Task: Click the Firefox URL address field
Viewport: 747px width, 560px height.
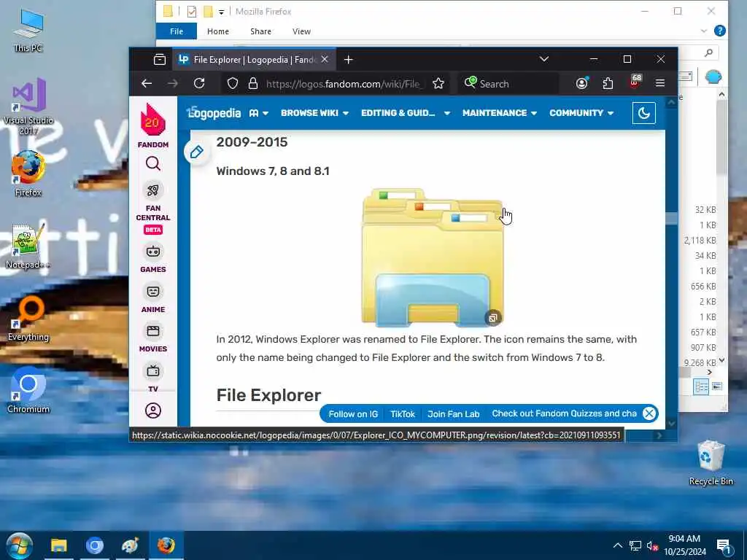Action: point(343,84)
